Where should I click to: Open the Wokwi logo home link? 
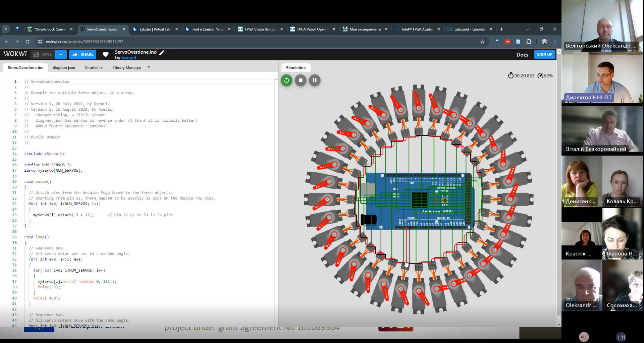click(x=15, y=54)
